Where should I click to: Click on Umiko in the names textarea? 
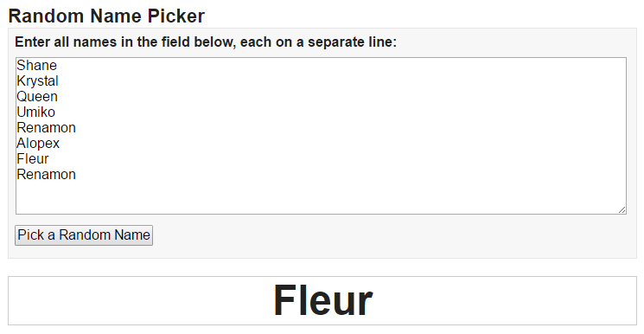(x=35, y=112)
